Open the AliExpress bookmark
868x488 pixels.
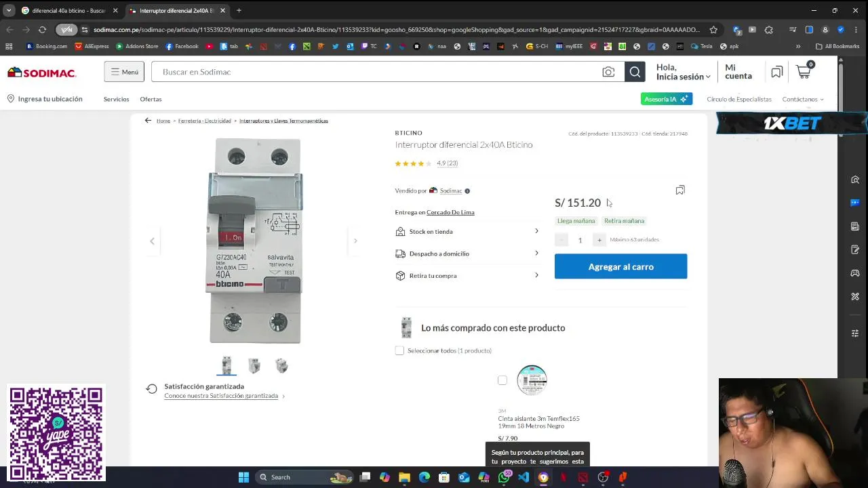click(x=92, y=46)
